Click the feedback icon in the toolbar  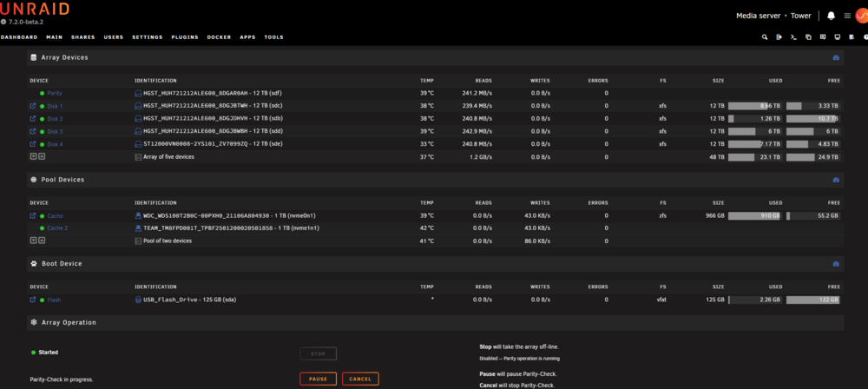823,37
